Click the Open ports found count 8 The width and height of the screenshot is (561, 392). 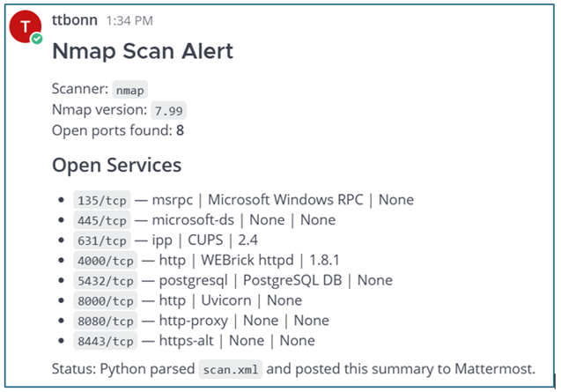point(180,130)
